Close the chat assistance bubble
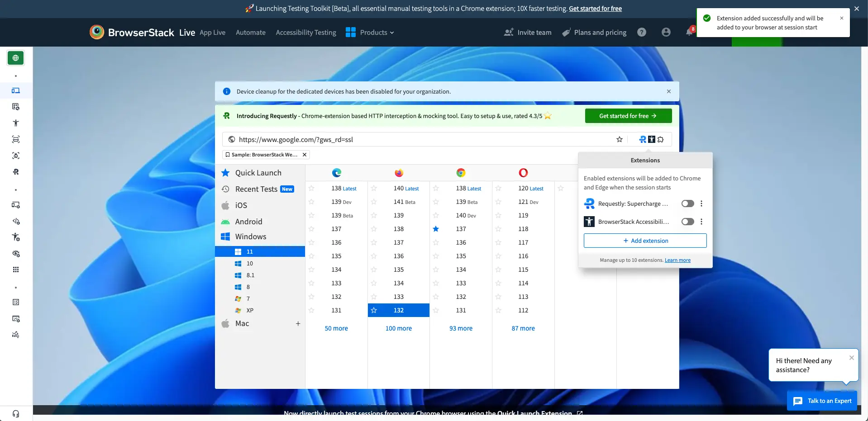The image size is (868, 421). pos(852,358)
